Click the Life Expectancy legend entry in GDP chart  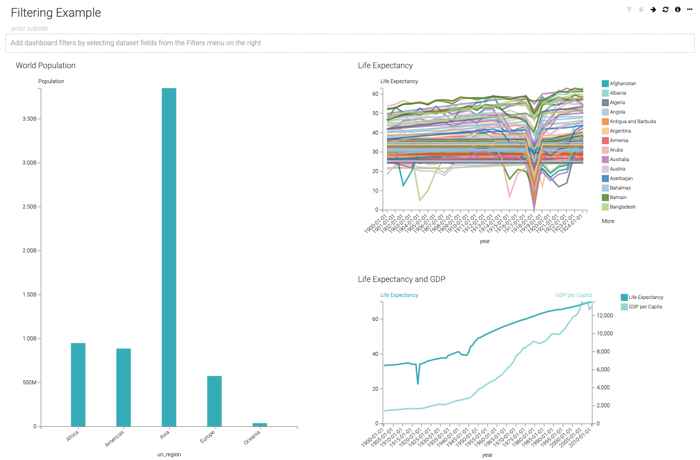[645, 298]
